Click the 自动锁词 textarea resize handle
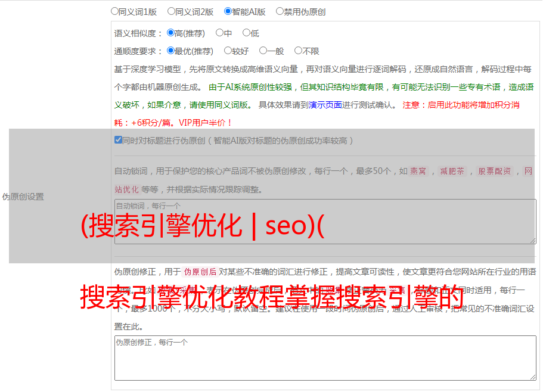 (x=533, y=241)
